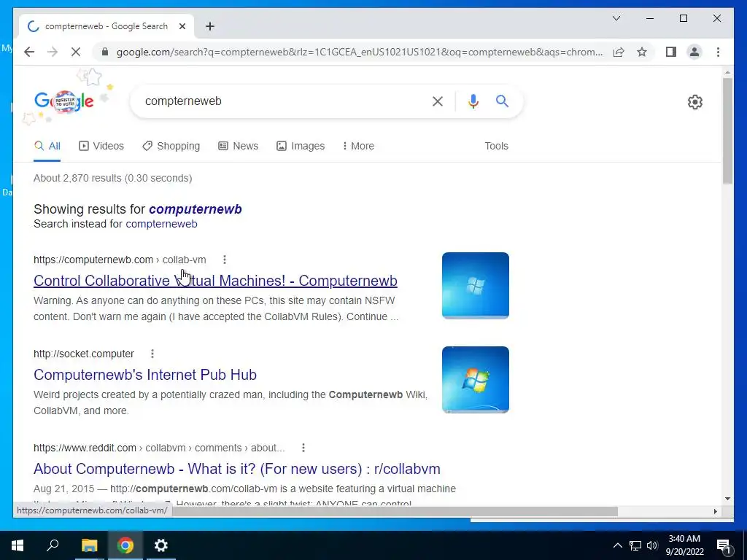
Task: Expand the More search options
Action: (358, 146)
